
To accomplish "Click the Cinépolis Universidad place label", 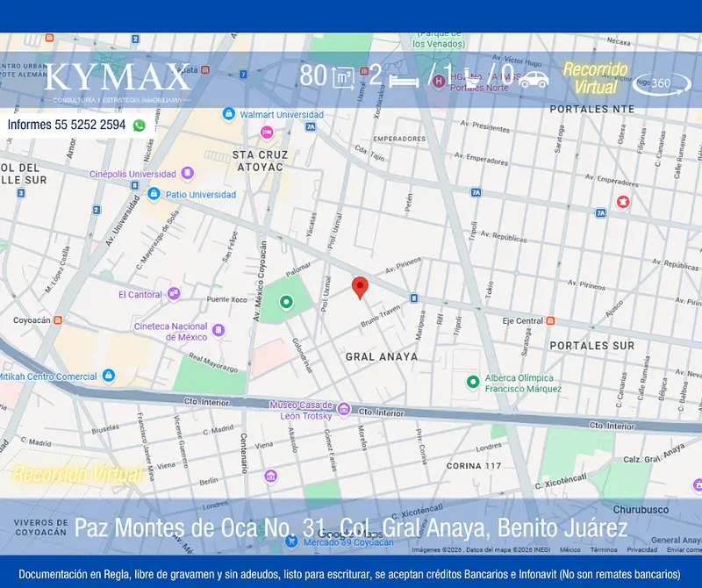I will 133,174.
